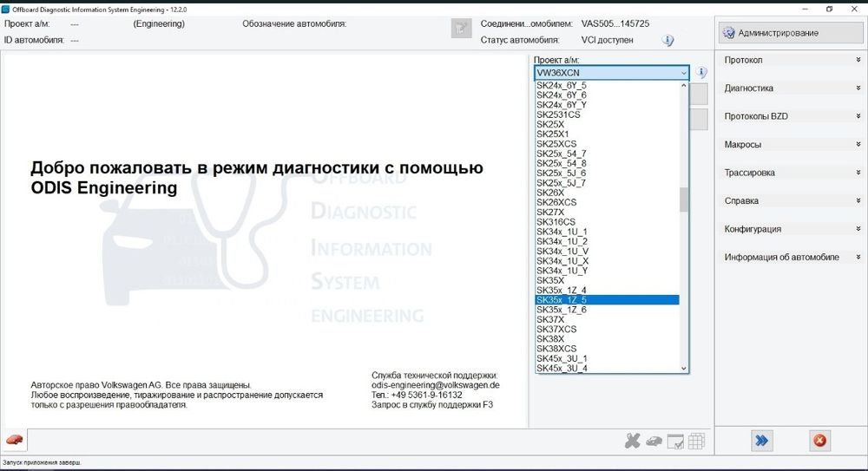The image size is (868, 471).
Task: Expand the Конфигурация section
Action: (x=792, y=229)
